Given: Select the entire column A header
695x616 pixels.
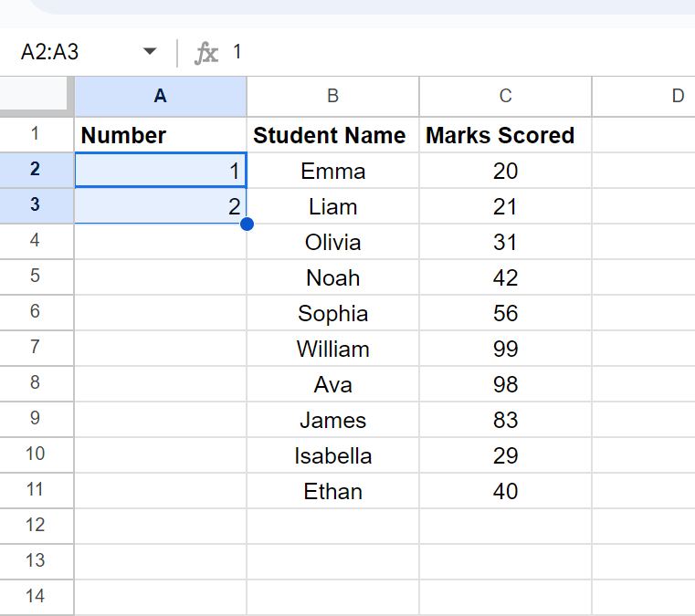Looking at the screenshot, I should pos(160,96).
